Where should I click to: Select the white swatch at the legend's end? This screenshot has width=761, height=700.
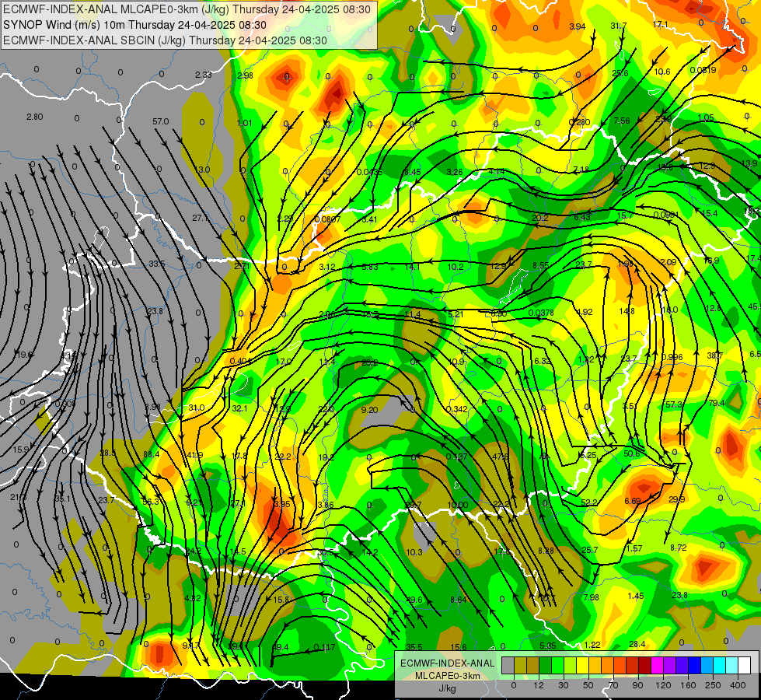[745, 665]
